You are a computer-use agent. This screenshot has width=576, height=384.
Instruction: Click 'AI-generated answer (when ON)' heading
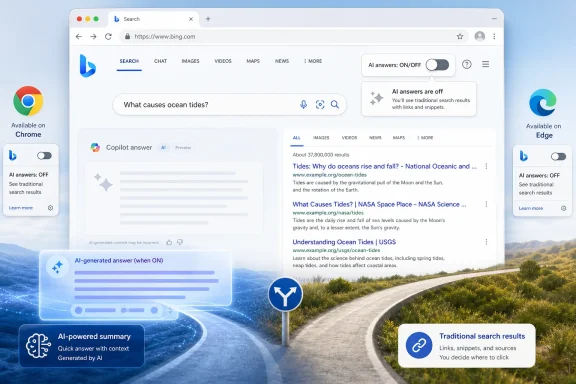click(x=119, y=261)
